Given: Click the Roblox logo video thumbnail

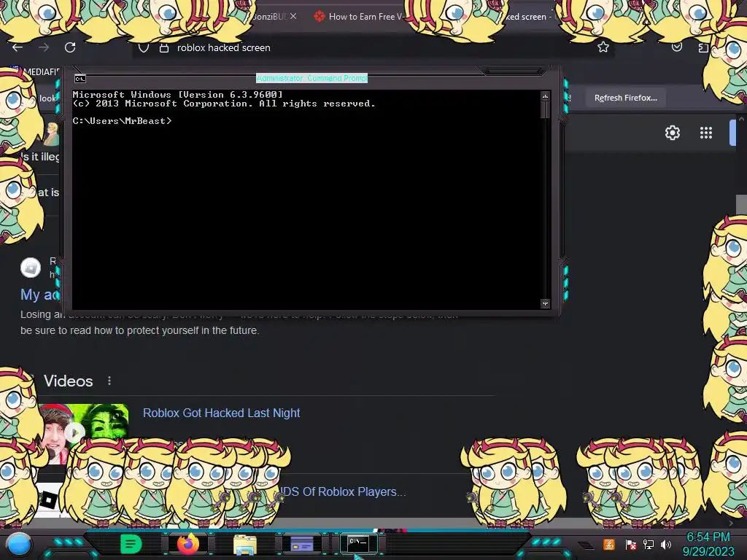Looking at the screenshot, I should (x=49, y=500).
